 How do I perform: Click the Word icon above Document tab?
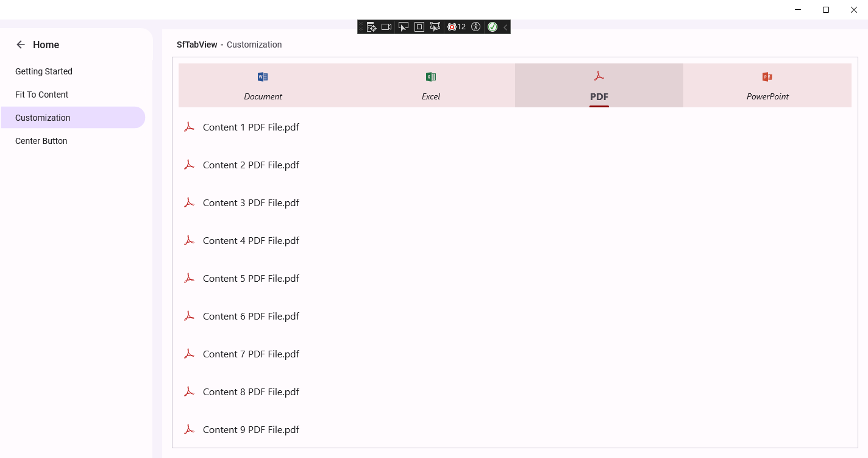tap(263, 77)
